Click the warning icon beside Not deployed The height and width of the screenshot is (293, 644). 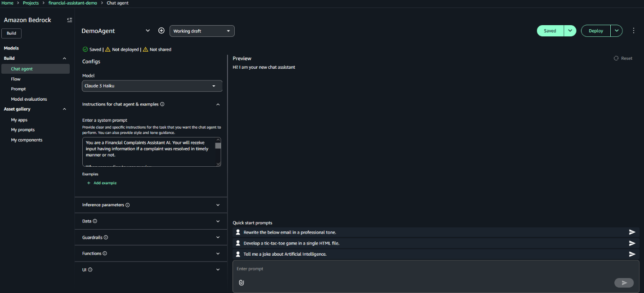(108, 49)
